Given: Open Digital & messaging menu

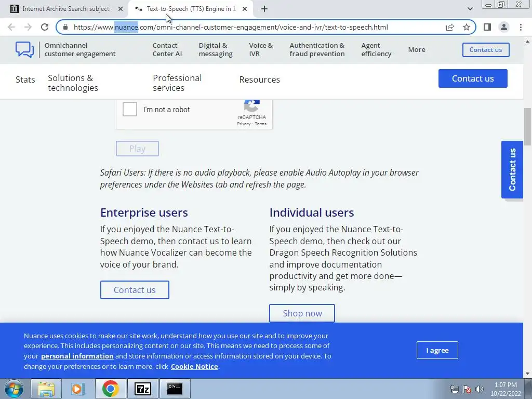Looking at the screenshot, I should tap(216, 49).
